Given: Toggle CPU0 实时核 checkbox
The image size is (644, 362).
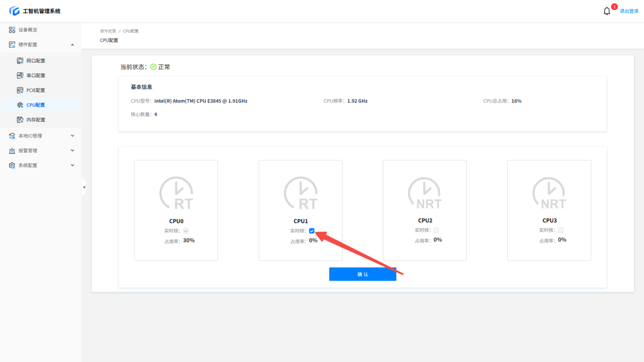Looking at the screenshot, I should 186,231.
